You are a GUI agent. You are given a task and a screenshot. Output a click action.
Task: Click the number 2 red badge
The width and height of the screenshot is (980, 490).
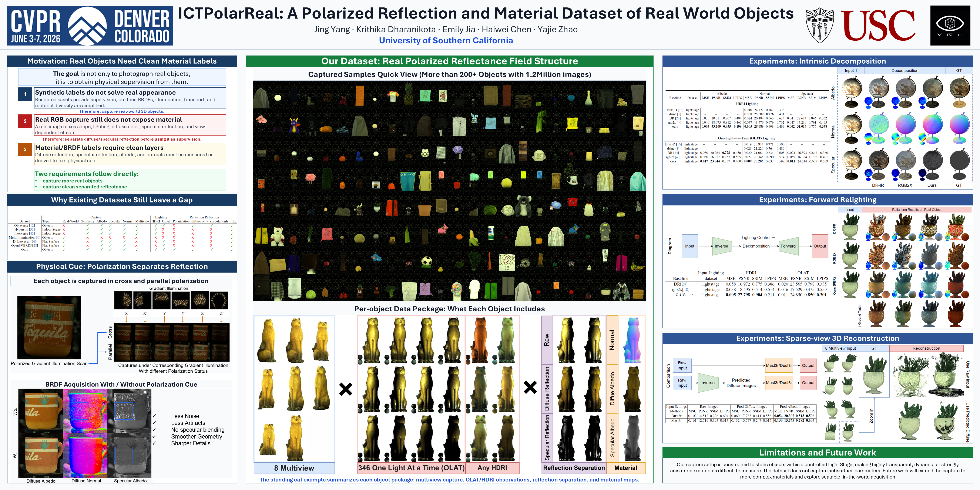(x=25, y=121)
